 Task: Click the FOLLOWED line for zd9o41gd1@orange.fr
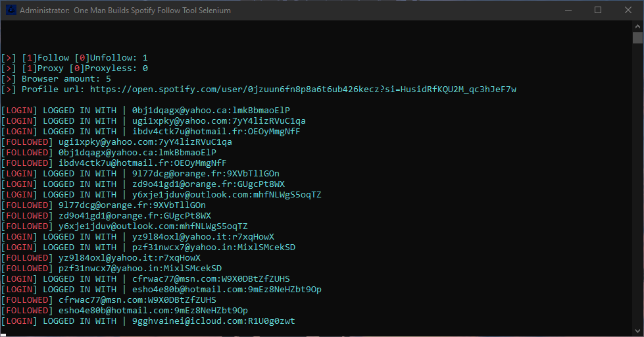pyautogui.click(x=106, y=216)
